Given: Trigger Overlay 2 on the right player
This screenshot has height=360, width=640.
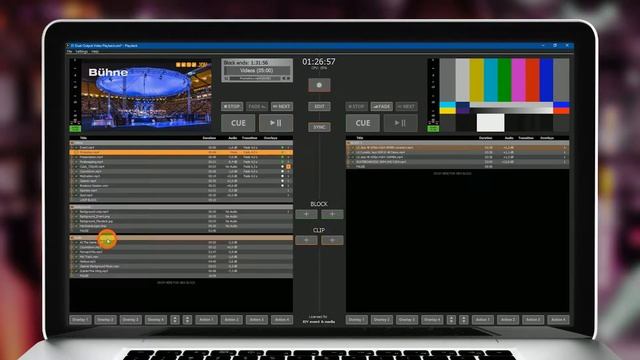Looking at the screenshot, I should tap(382, 320).
